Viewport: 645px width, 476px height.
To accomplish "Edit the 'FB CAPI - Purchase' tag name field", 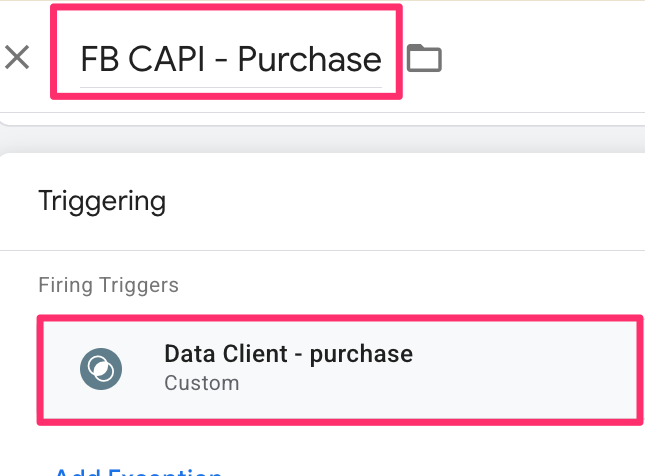I will pyautogui.click(x=230, y=59).
